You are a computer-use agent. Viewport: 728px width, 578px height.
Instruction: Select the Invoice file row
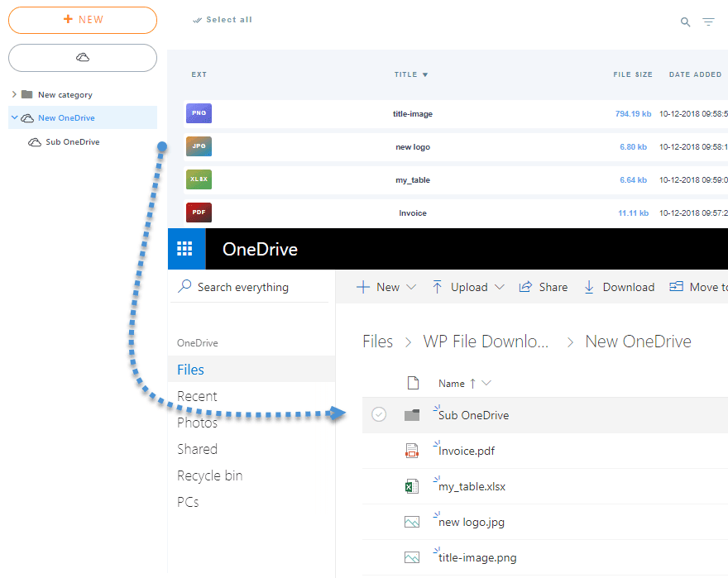pyautogui.click(x=456, y=213)
